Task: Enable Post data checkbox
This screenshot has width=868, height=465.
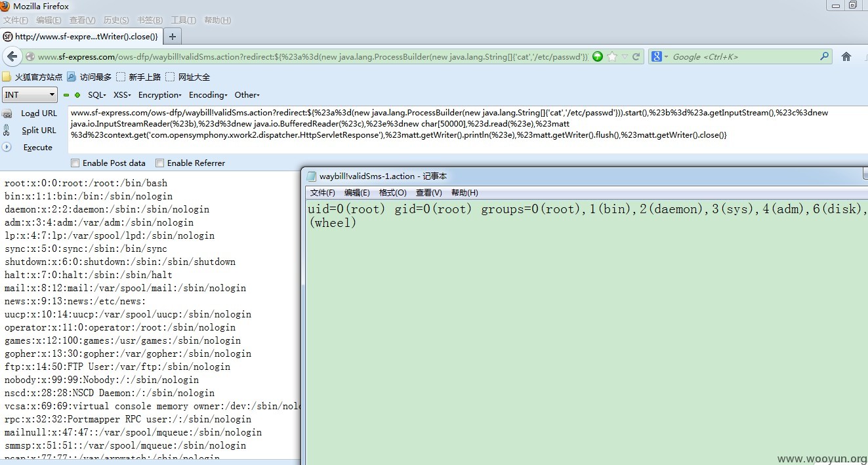Action: 75,163
